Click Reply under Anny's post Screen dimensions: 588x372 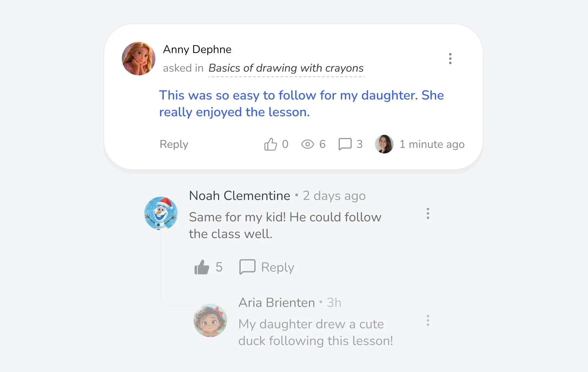[174, 144]
